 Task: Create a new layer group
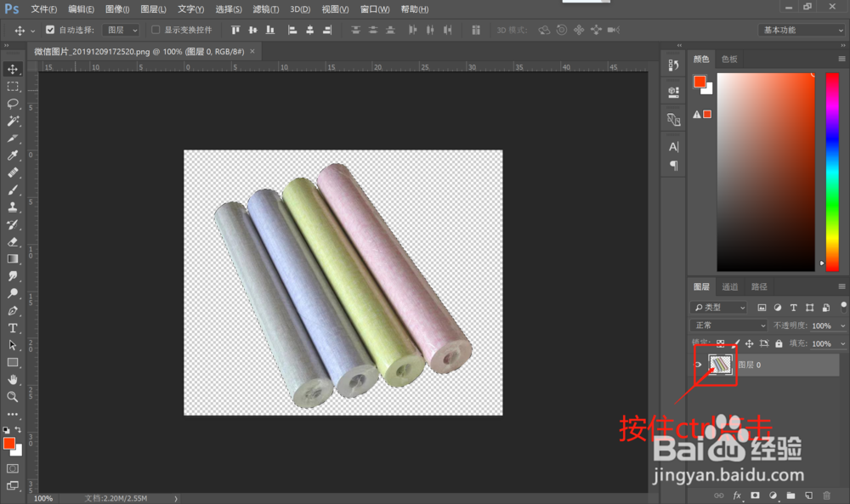[790, 496]
